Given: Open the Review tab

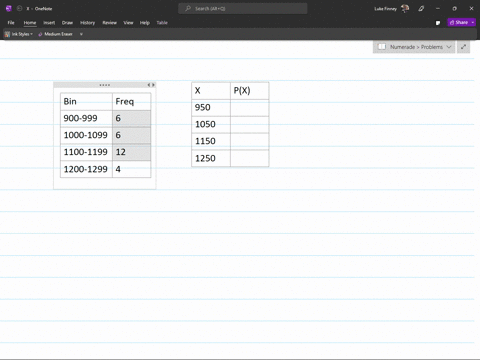Looking at the screenshot, I should [x=109, y=23].
